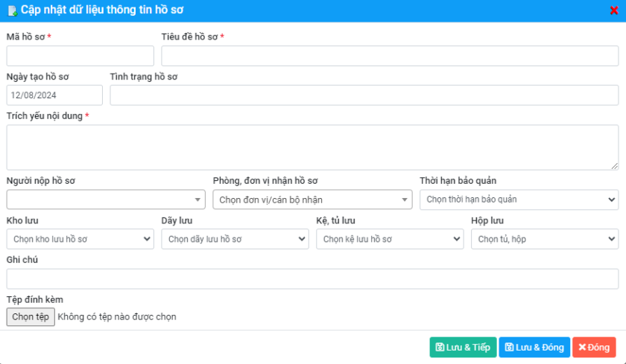This screenshot has width=626, height=364.
Task: Click the Ngày tạo hồ sơ date field
Action: 54,95
